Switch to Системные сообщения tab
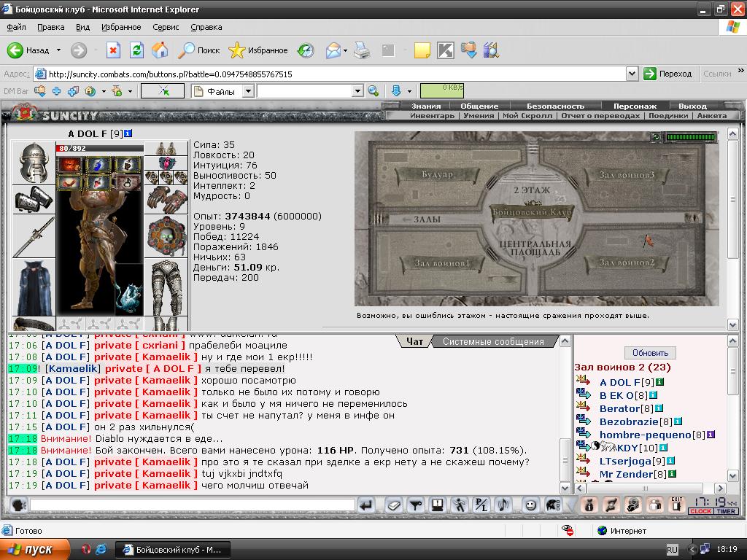 point(493,341)
